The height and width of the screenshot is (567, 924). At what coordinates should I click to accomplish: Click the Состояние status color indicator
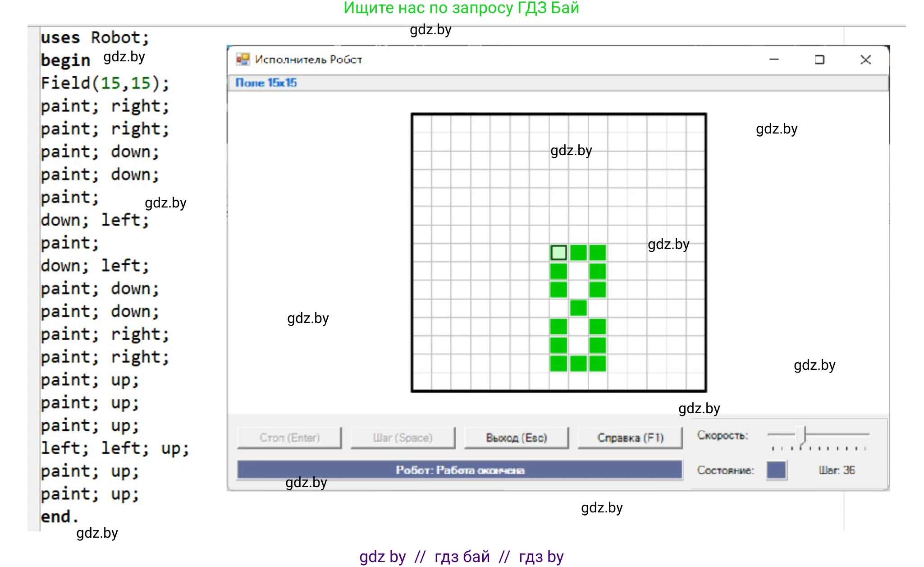pyautogui.click(x=776, y=470)
